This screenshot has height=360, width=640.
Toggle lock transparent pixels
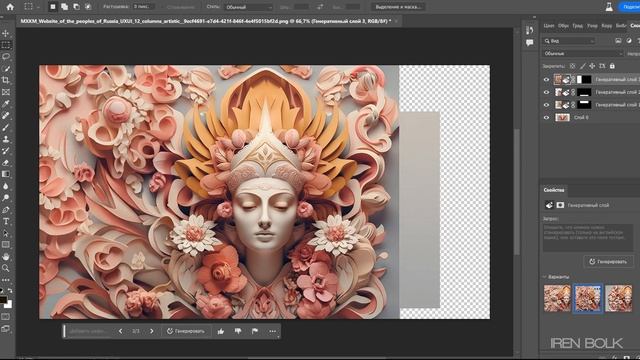point(572,66)
